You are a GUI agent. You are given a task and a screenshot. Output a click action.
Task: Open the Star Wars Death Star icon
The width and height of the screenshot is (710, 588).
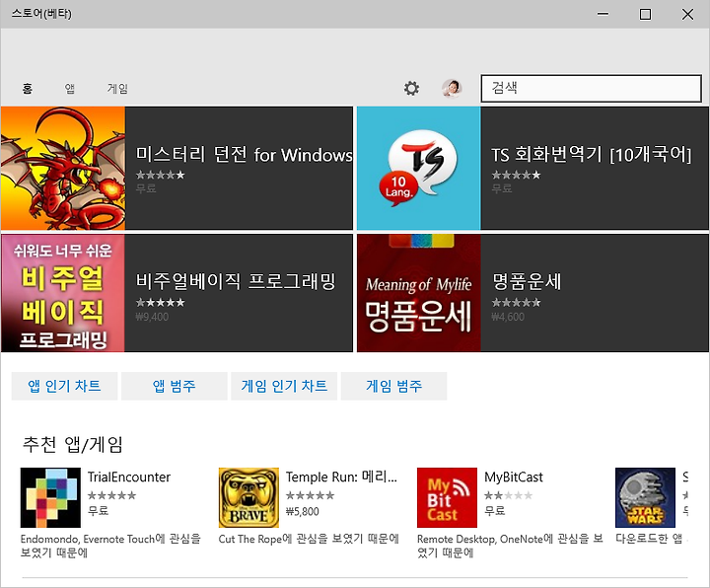(645, 497)
